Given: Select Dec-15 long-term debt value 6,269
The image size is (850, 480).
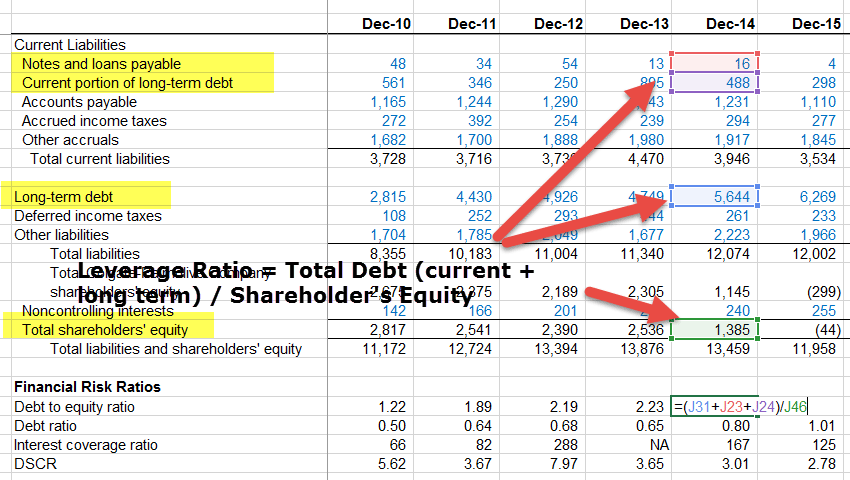Looking at the screenshot, I should pyautogui.click(x=818, y=196).
